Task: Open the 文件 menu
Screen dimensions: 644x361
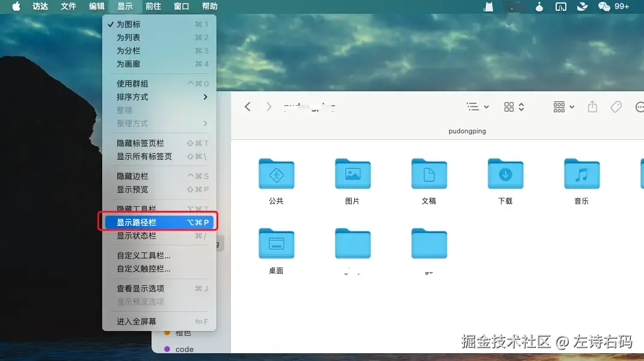Action: (x=68, y=6)
